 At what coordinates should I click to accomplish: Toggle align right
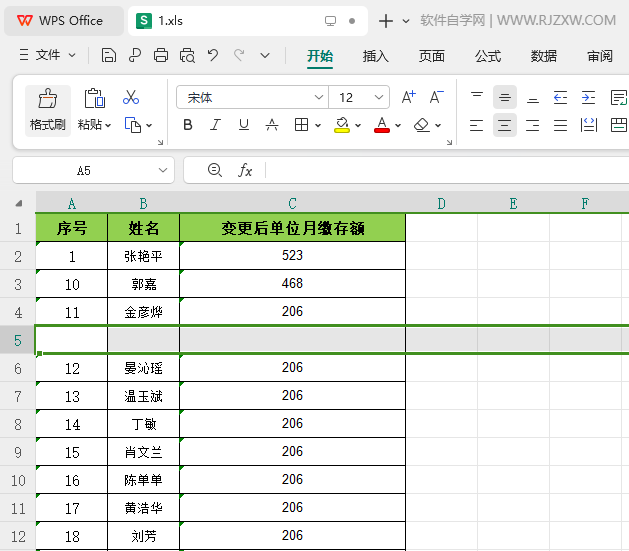click(x=533, y=126)
